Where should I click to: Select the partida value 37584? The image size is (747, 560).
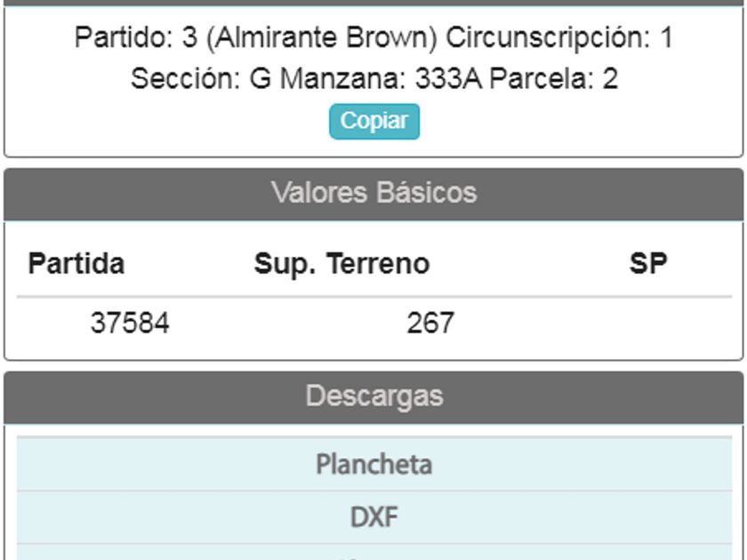coord(130,323)
